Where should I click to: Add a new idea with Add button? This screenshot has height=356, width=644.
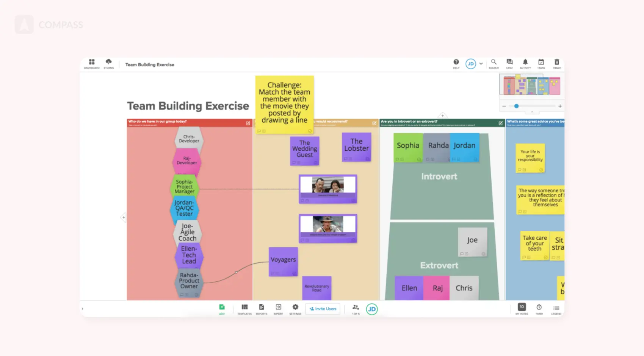222,309
